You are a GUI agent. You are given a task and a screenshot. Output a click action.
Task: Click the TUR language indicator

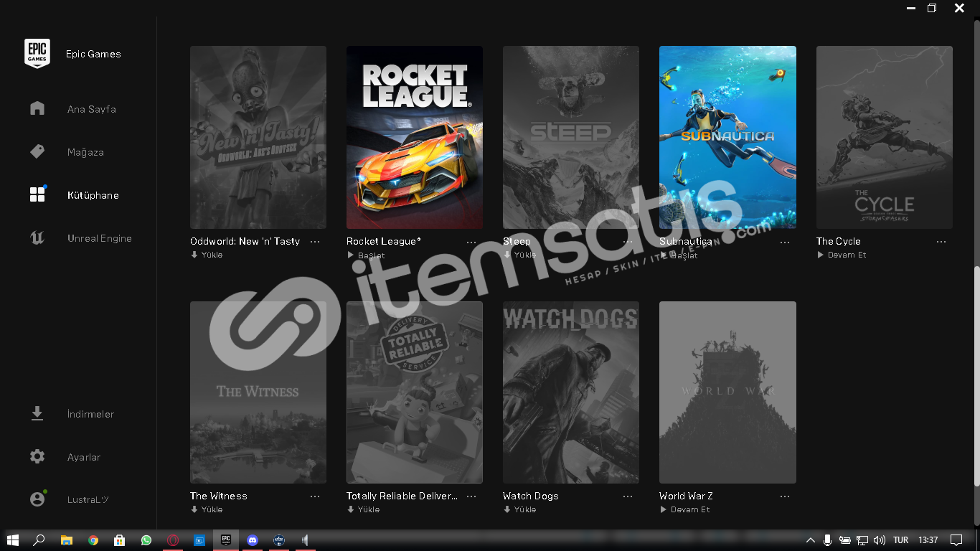[x=901, y=540]
